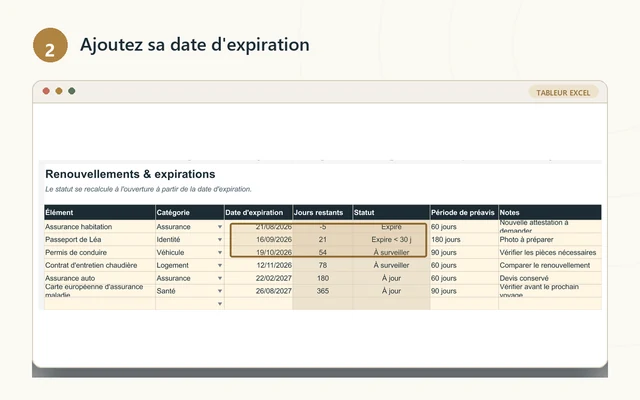
Task: Open Catégorie dropdown for Assurance habitation
Action: coord(220,227)
